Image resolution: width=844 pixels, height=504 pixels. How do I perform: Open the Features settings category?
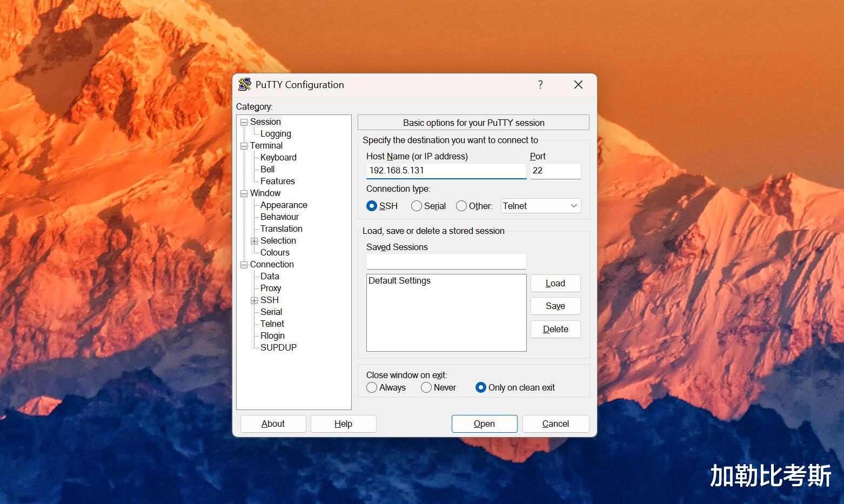pos(278,182)
